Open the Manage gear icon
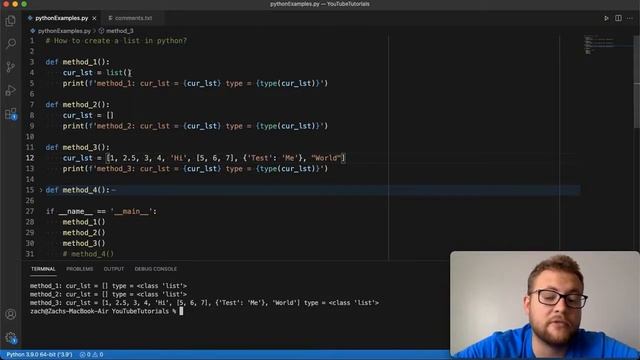Screen dimensions: 640x360 tap(11, 338)
